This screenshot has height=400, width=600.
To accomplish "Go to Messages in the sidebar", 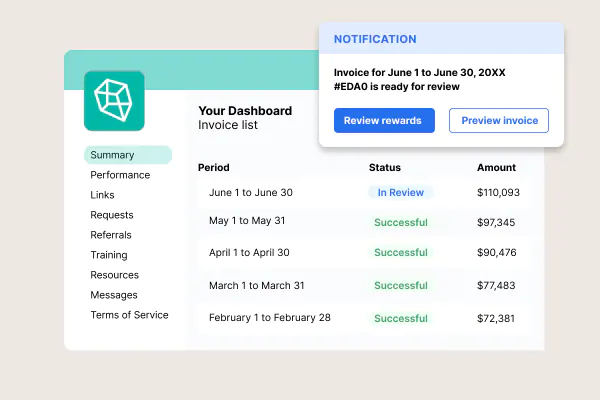I will [113, 295].
